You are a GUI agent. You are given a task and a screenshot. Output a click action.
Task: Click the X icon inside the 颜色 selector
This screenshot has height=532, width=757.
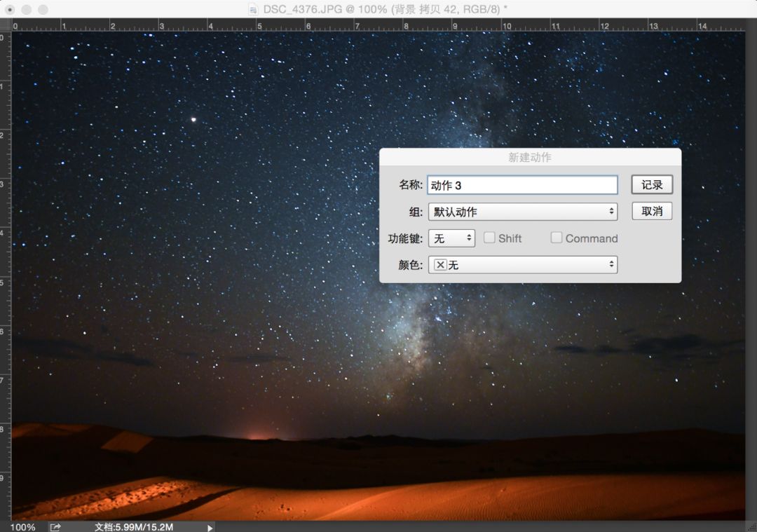pos(440,265)
